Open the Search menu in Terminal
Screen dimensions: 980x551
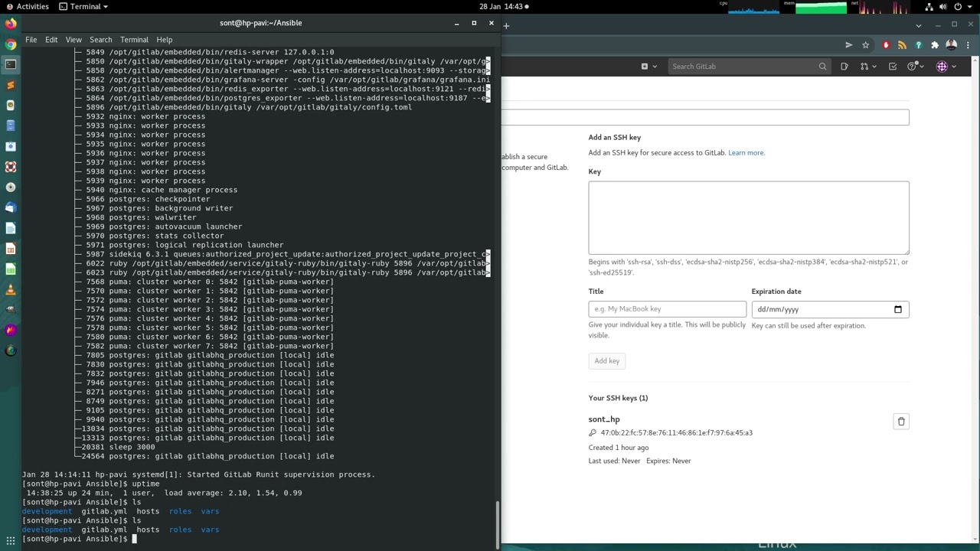tap(100, 40)
